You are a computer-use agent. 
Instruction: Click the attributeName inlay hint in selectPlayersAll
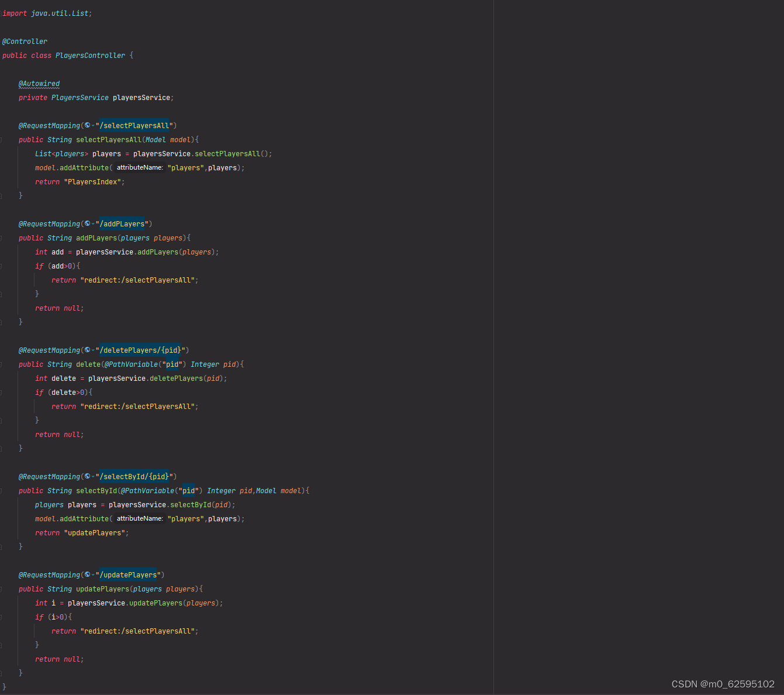click(x=140, y=167)
